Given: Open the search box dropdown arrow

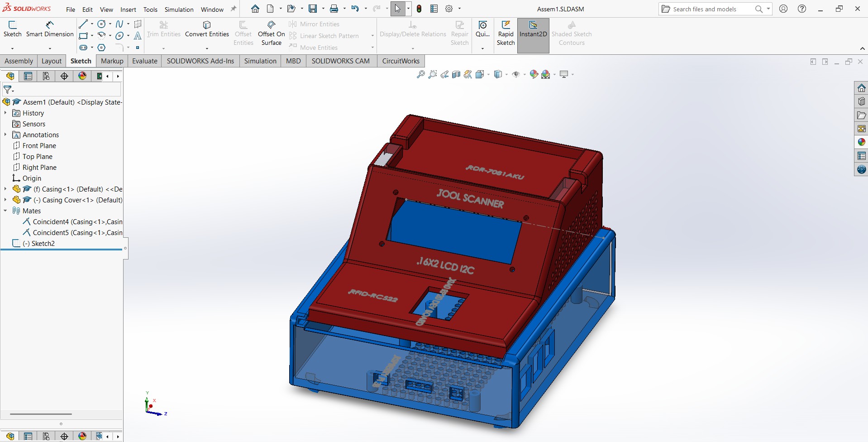Looking at the screenshot, I should tap(768, 9).
